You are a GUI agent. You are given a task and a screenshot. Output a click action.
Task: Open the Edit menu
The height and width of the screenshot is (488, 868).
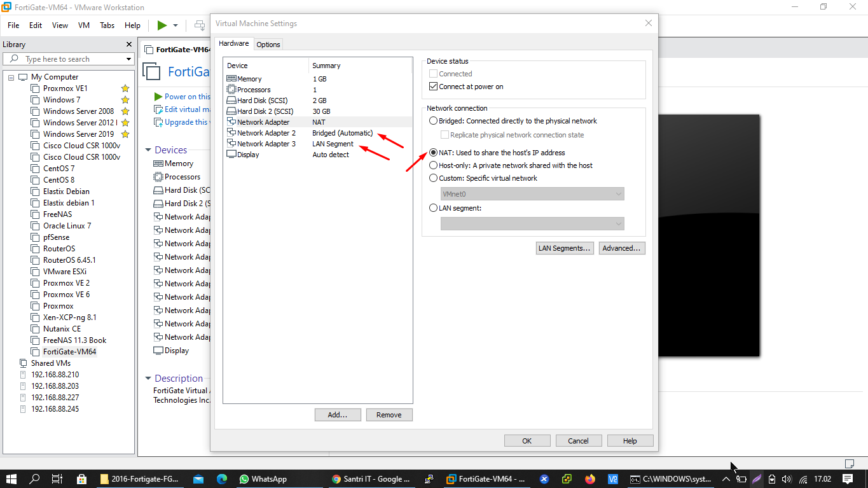[x=36, y=25]
